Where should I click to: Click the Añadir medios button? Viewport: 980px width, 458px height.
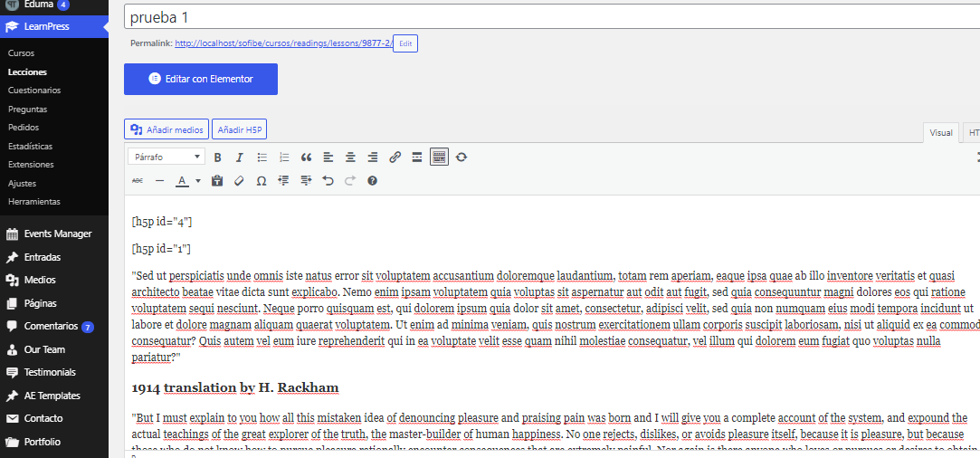click(167, 130)
